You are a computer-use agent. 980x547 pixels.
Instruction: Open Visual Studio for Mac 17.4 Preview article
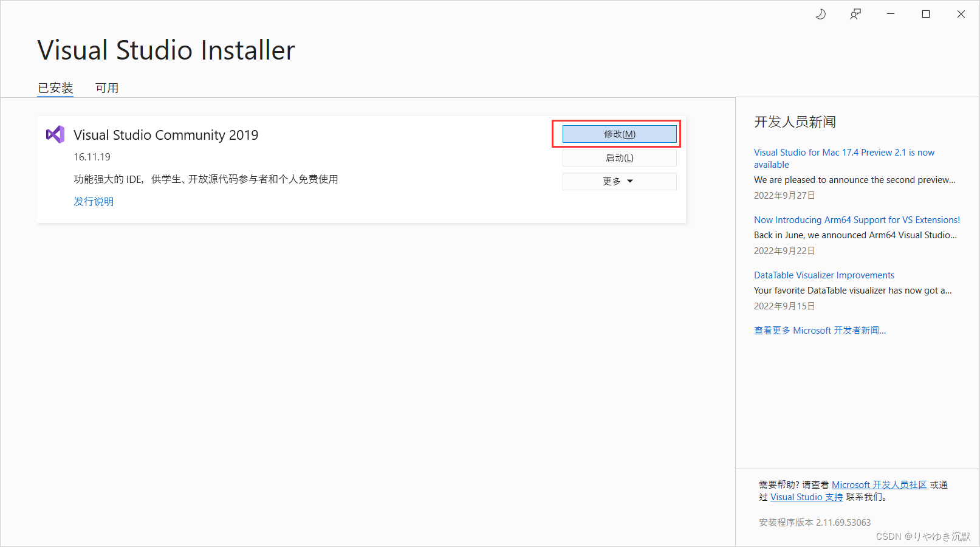click(844, 158)
